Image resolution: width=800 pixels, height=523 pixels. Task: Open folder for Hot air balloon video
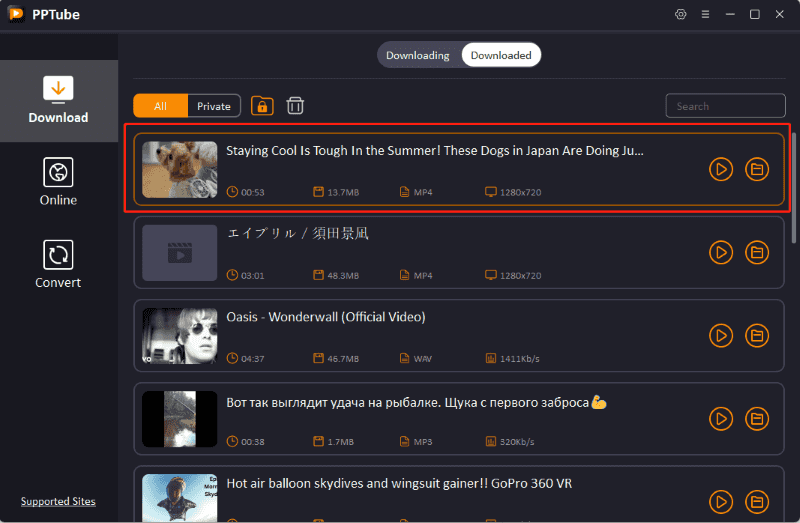coord(757,502)
